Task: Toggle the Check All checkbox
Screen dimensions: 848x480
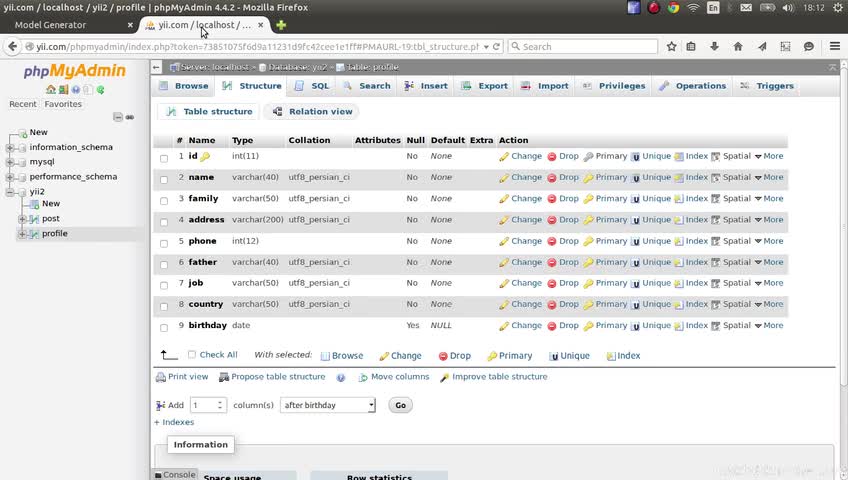Action: pyautogui.click(x=191, y=355)
